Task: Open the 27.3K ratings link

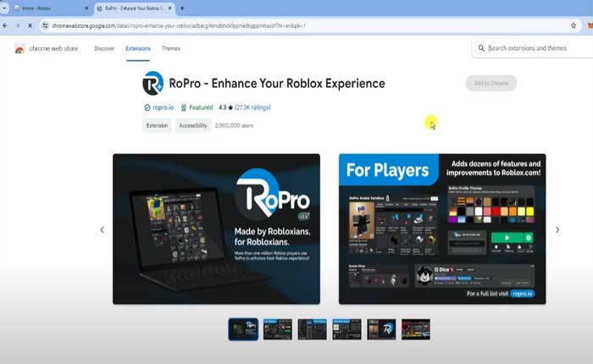Action: pyautogui.click(x=252, y=108)
